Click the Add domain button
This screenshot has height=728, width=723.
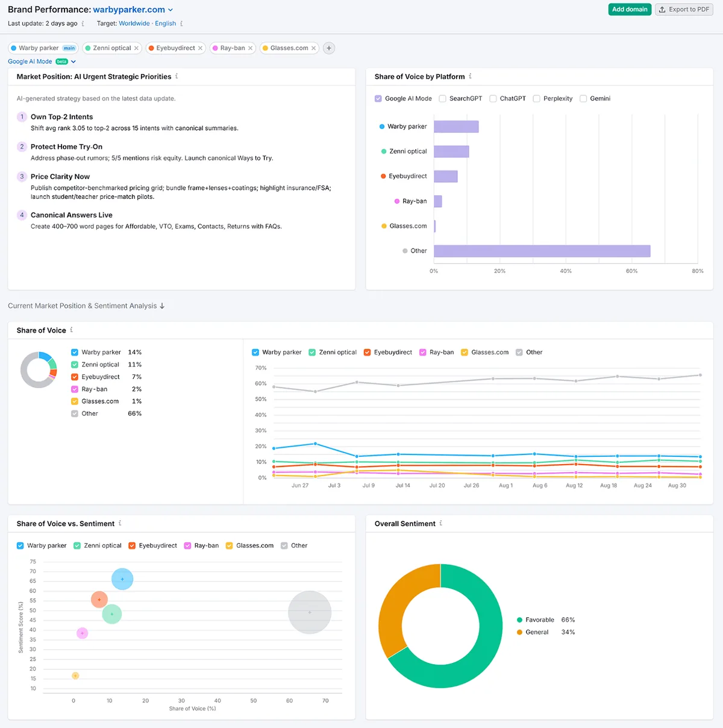point(630,10)
